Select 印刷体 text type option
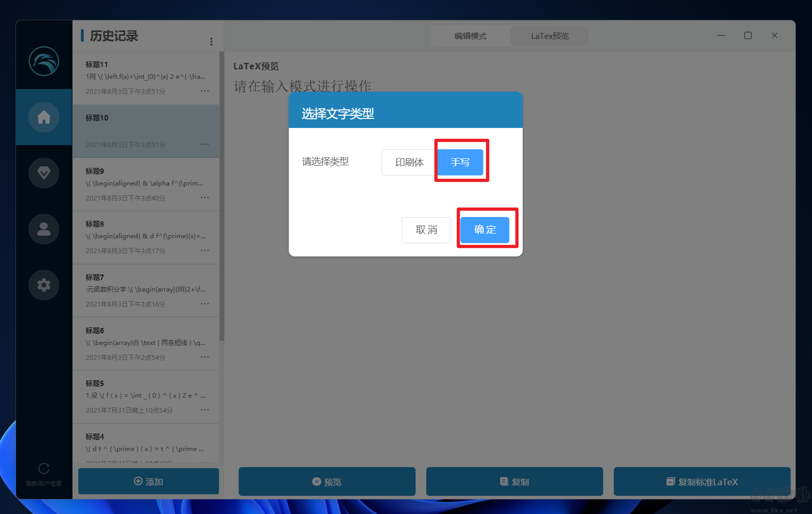The image size is (812, 514). click(x=409, y=162)
